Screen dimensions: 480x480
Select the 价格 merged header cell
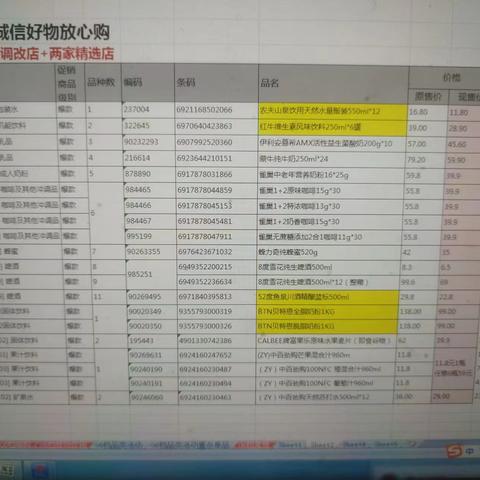click(x=447, y=78)
